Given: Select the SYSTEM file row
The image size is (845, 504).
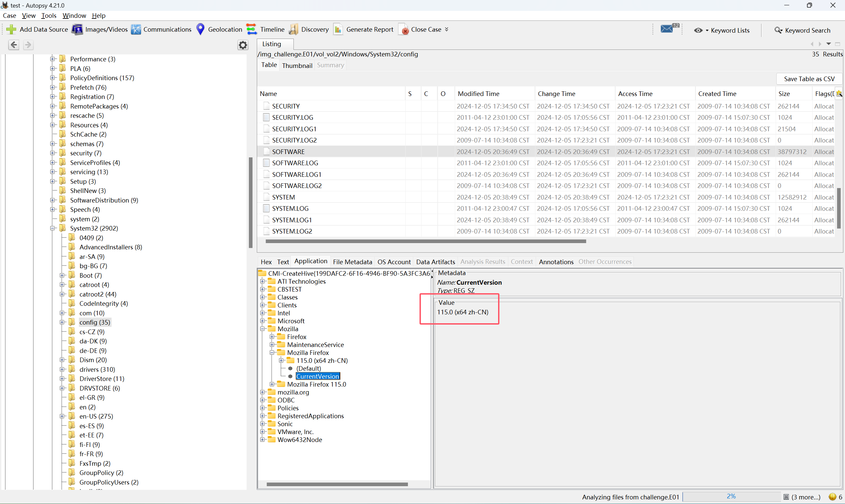Looking at the screenshot, I should click(x=546, y=197).
